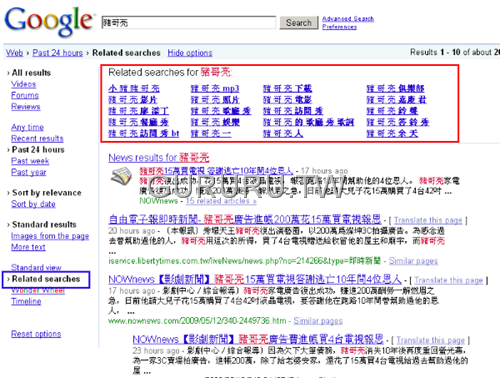Image resolution: width=500 pixels, height=378 pixels.
Task: Select Related searches sidebar option
Action: tap(46, 279)
